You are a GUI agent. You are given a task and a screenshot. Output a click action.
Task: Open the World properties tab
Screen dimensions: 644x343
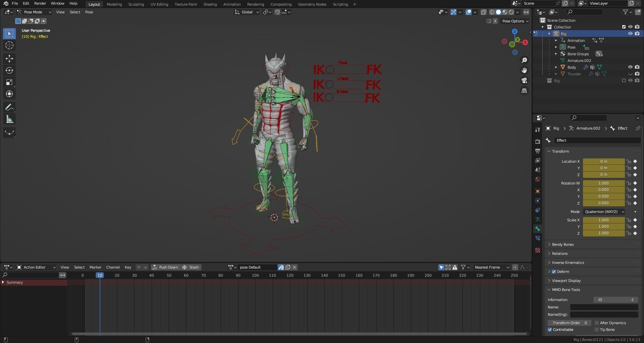538,179
